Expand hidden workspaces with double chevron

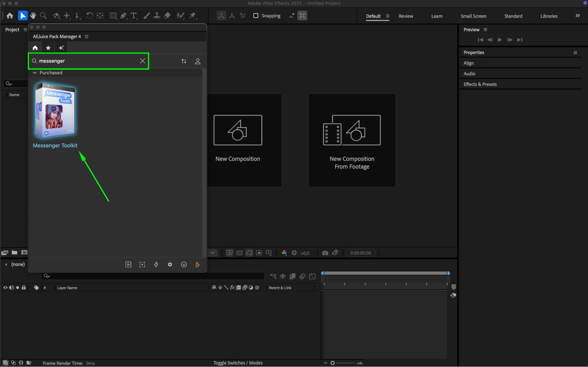click(577, 16)
